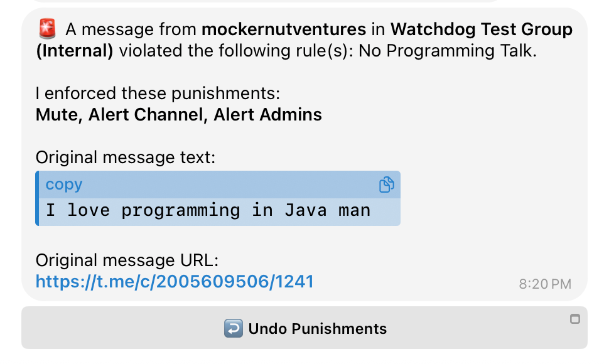This screenshot has height=364, width=604.
Task: Click 'I enforced these punishments:' line
Action: (x=158, y=94)
